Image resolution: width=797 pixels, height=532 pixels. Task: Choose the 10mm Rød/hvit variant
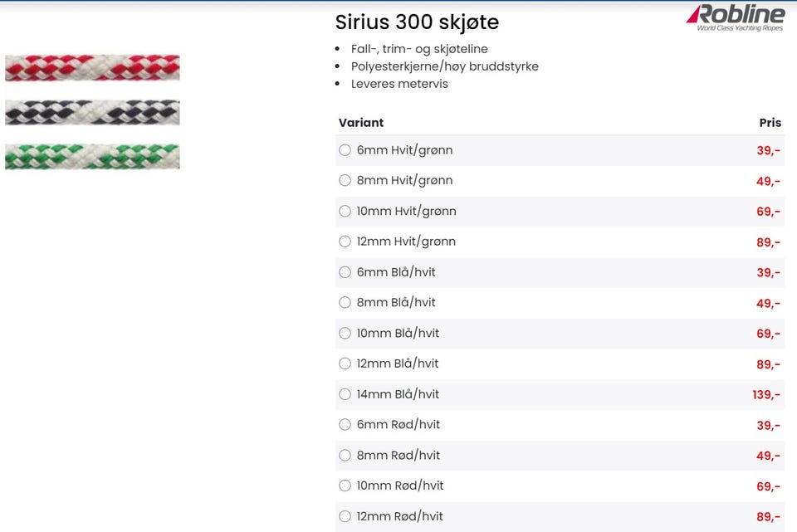(x=345, y=486)
